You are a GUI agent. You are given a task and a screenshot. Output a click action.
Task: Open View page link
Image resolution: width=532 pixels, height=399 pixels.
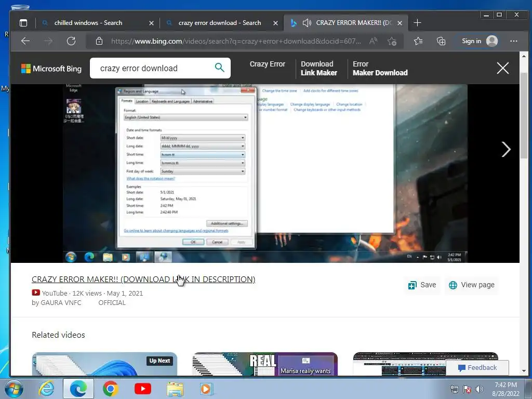tap(472, 285)
